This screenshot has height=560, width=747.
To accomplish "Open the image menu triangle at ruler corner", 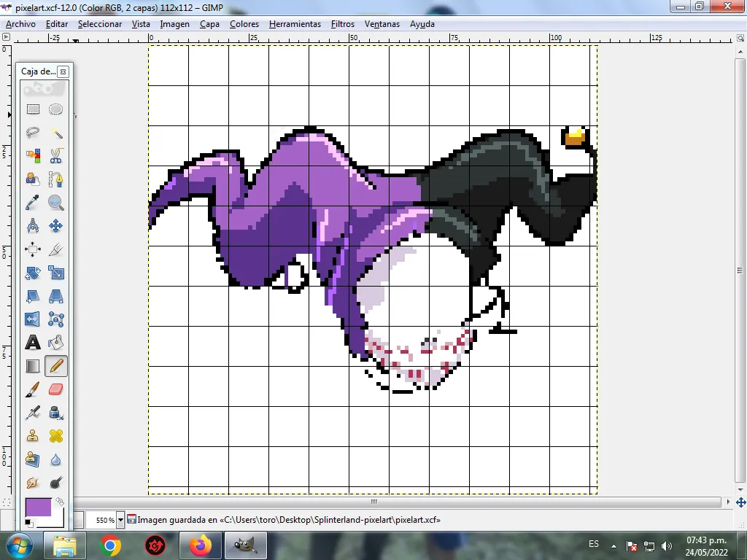I will point(6,37).
